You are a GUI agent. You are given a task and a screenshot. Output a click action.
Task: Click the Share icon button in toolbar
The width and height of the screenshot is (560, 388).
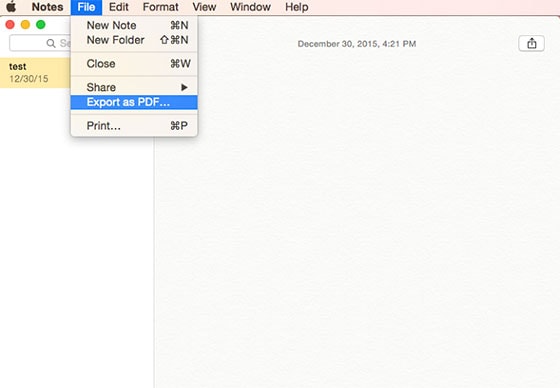[x=531, y=43]
